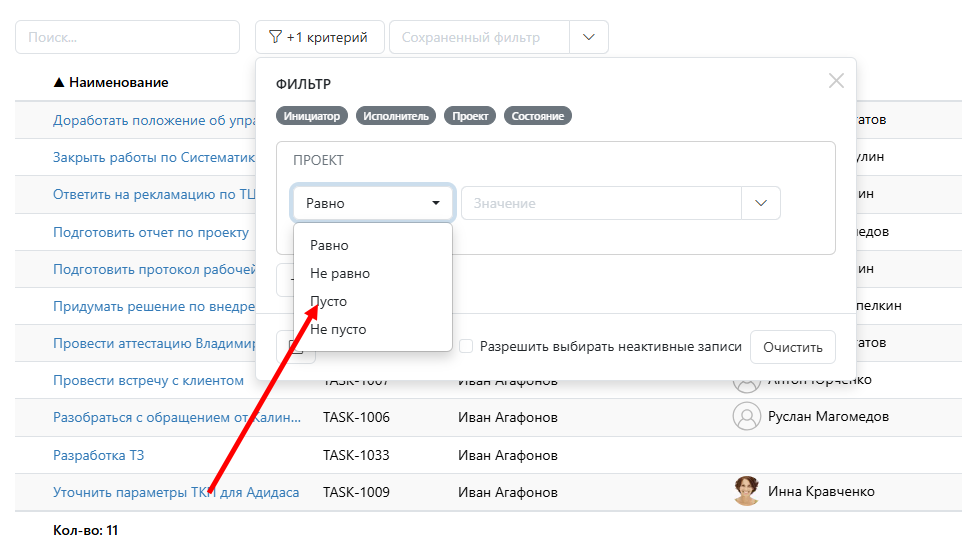Viewport: 962px width, 548px height.
Task: Open task 'Разработка ТЗ'
Action: [x=99, y=455]
